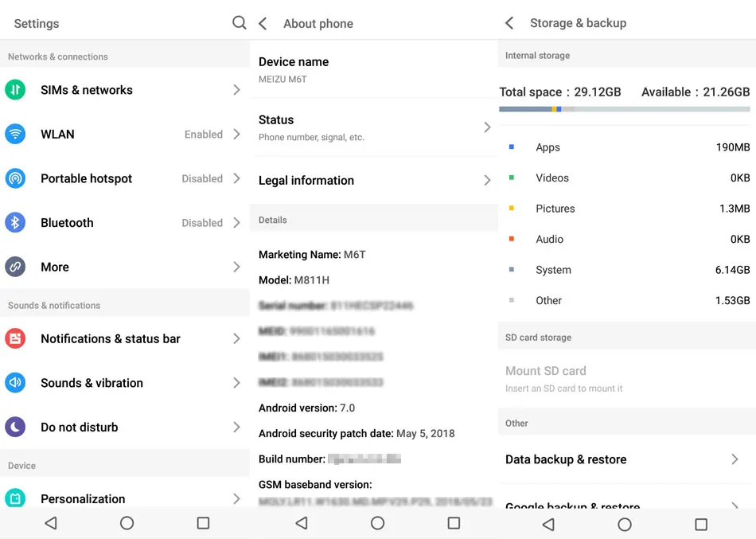Tap the blue Apps color square

[512, 146]
